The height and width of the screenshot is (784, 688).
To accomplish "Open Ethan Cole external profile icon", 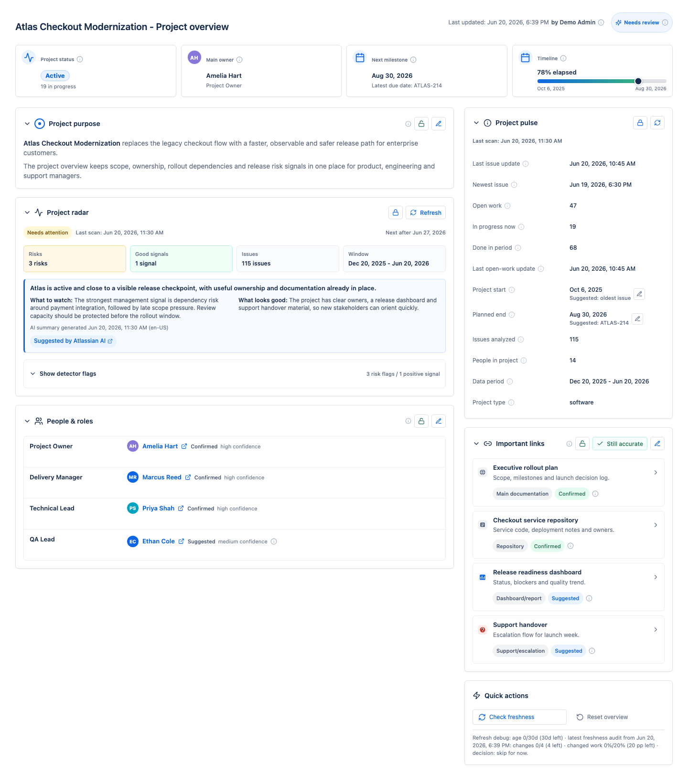I will coord(181,541).
